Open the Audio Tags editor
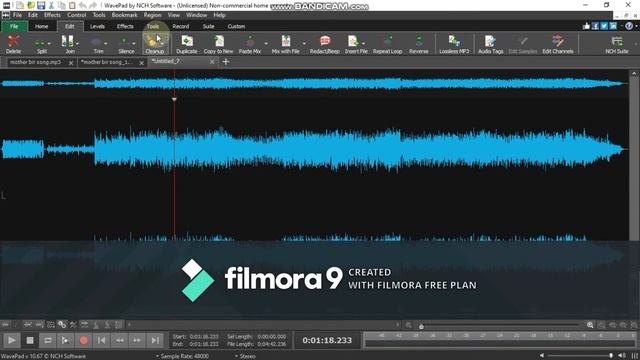 [x=491, y=44]
